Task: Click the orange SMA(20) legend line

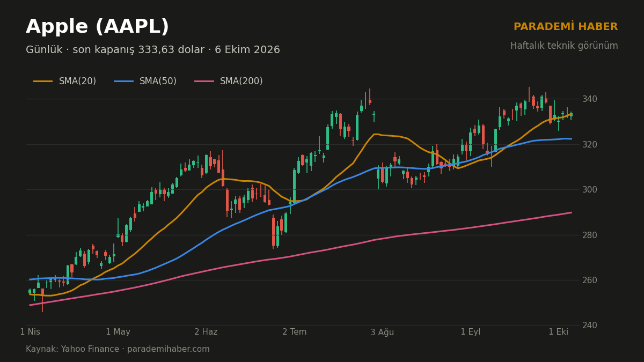Action: tap(43, 82)
